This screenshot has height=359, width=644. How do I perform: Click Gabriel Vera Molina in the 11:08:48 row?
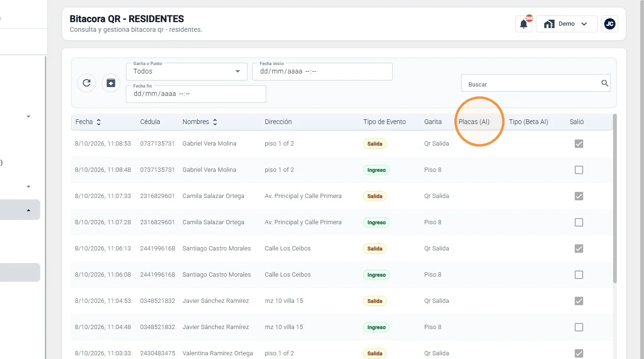[x=209, y=170]
